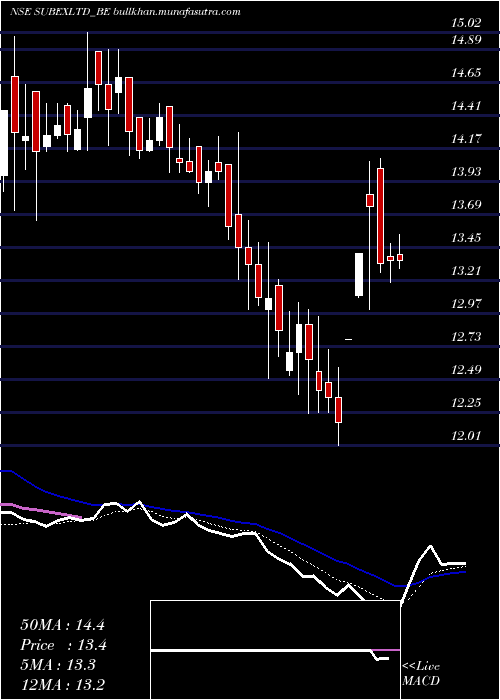Click the lowest red candle near 12.25
500x700 pixels.
(x=338, y=409)
